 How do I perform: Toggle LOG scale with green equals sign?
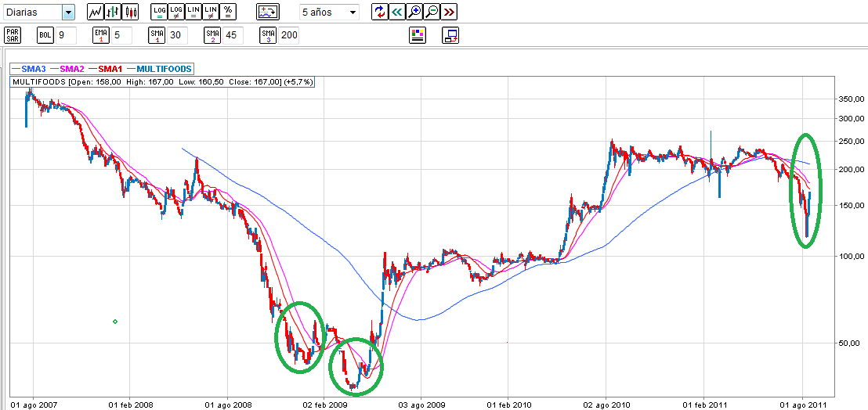click(x=159, y=11)
